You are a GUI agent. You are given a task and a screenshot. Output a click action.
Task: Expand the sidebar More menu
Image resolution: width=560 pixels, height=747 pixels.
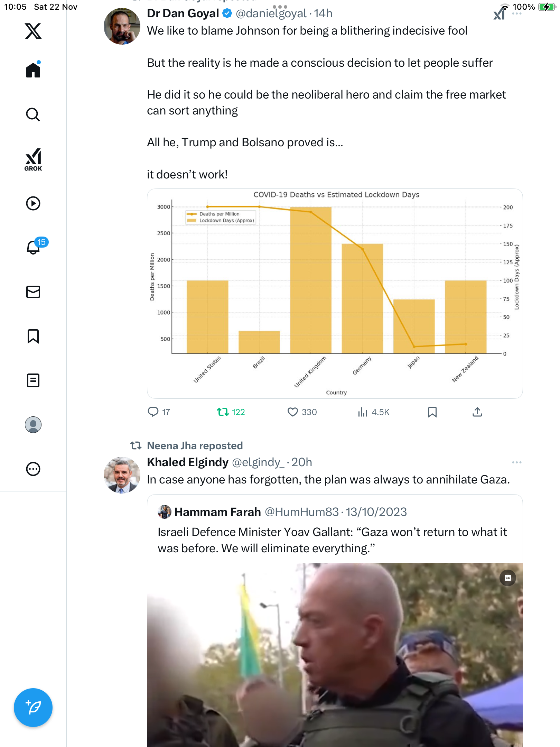click(x=33, y=469)
